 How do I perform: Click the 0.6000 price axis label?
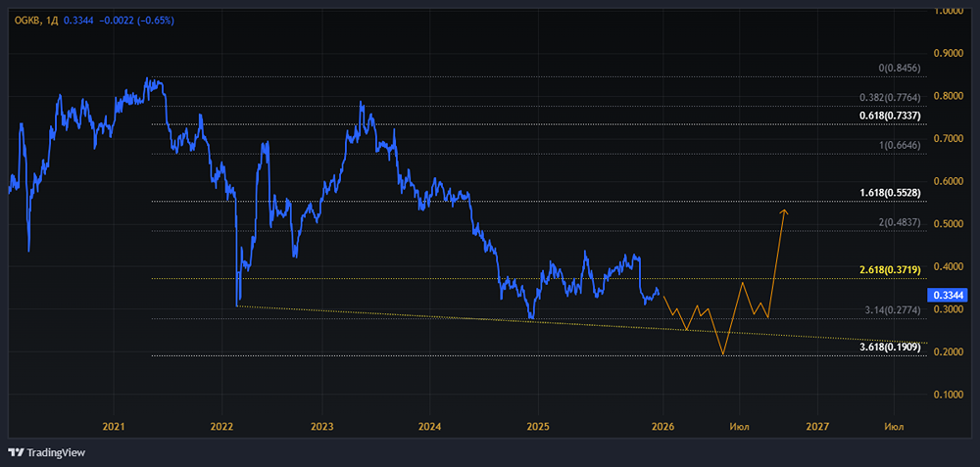coord(947,182)
